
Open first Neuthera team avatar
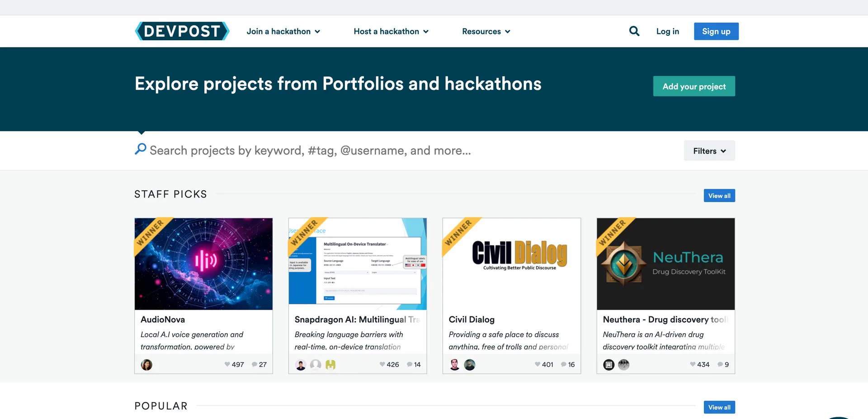pyautogui.click(x=609, y=364)
